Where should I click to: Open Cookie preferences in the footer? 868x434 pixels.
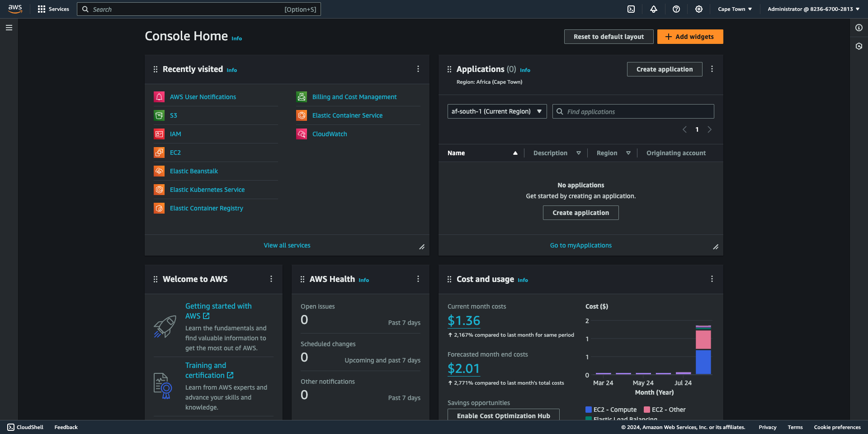(837, 427)
